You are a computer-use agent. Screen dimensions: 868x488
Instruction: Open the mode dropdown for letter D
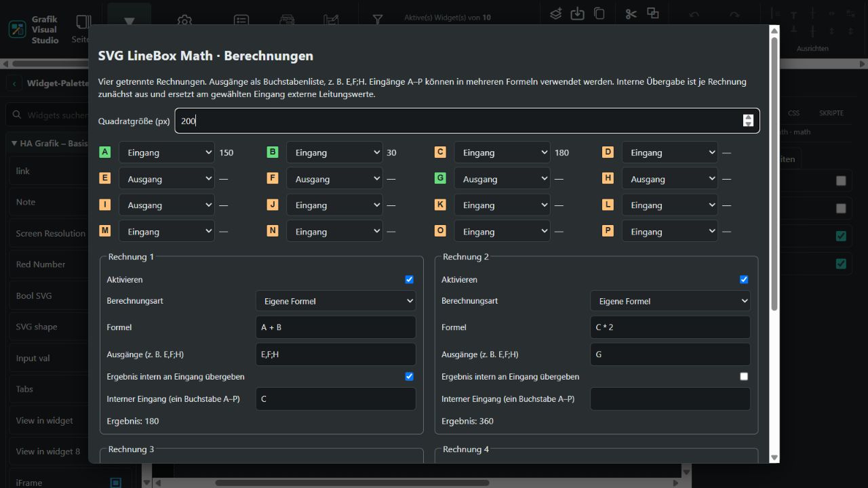669,152
